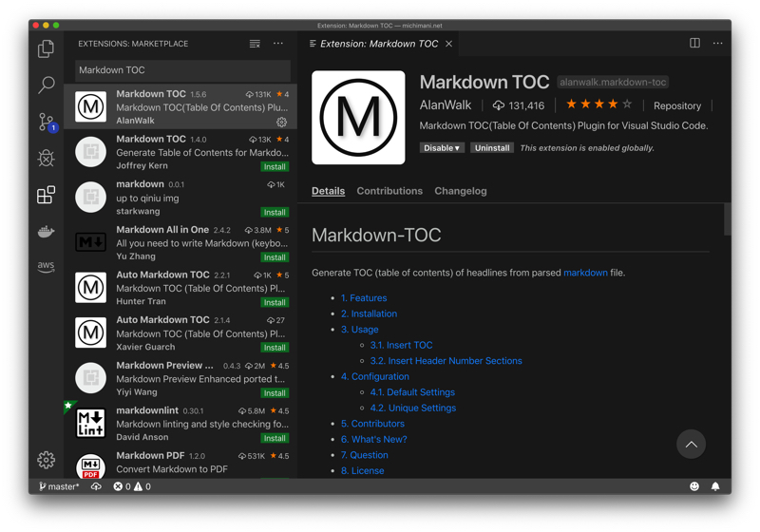
Task: Click the details page vertical scrollbar
Action: pyautogui.click(x=727, y=219)
